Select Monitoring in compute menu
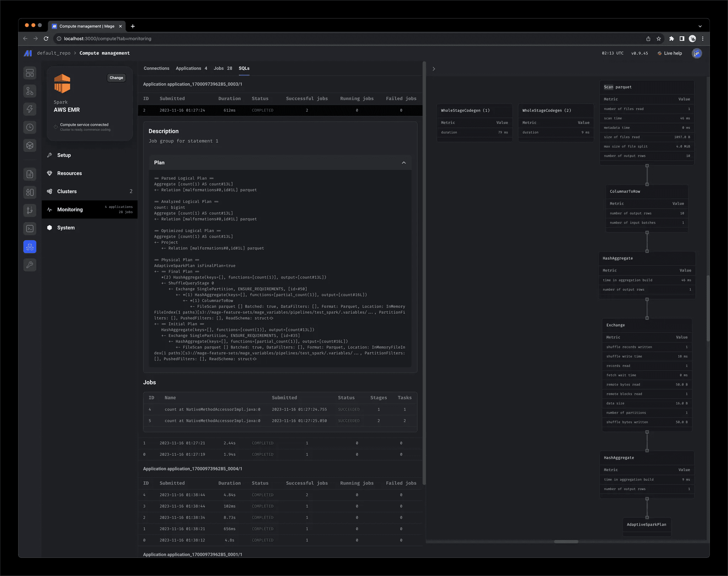This screenshot has width=728, height=576. tap(90, 210)
